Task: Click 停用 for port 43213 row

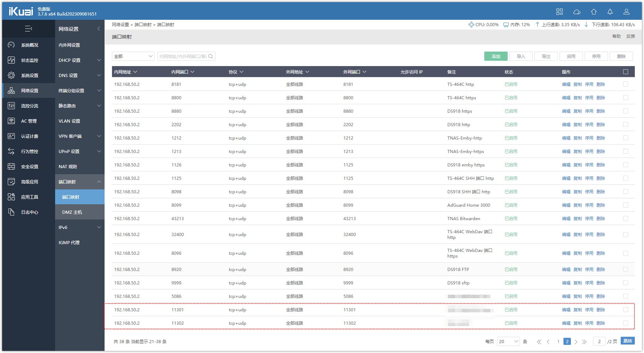Action: click(589, 218)
